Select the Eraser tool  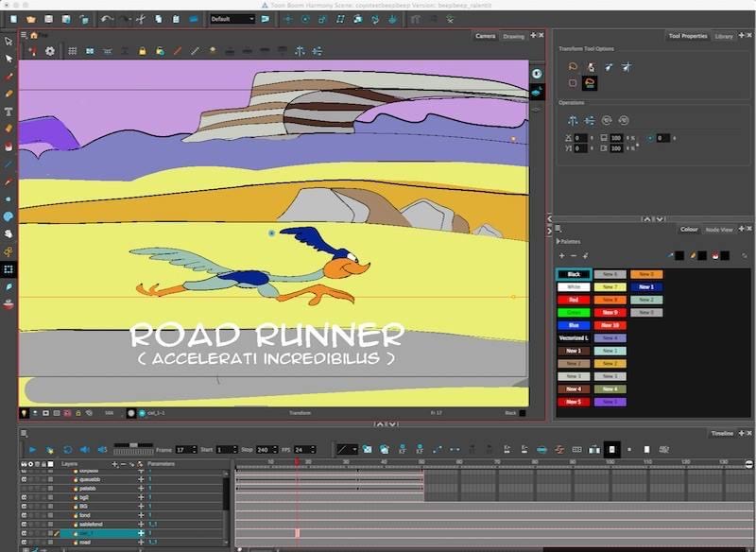coord(9,129)
